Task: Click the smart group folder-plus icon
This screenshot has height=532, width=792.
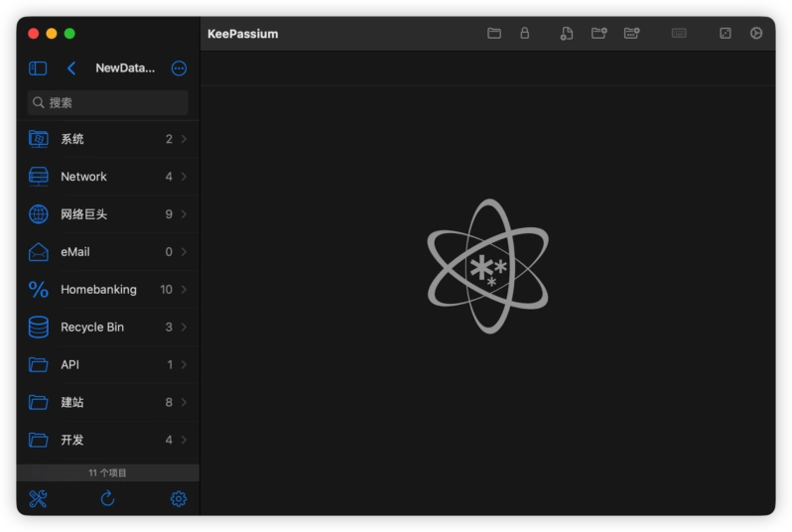Action: click(632, 34)
